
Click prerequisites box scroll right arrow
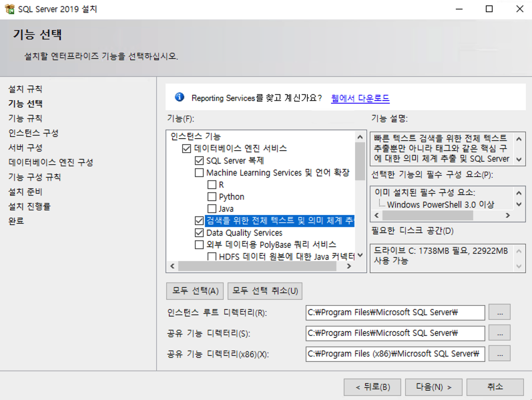pos(507,215)
